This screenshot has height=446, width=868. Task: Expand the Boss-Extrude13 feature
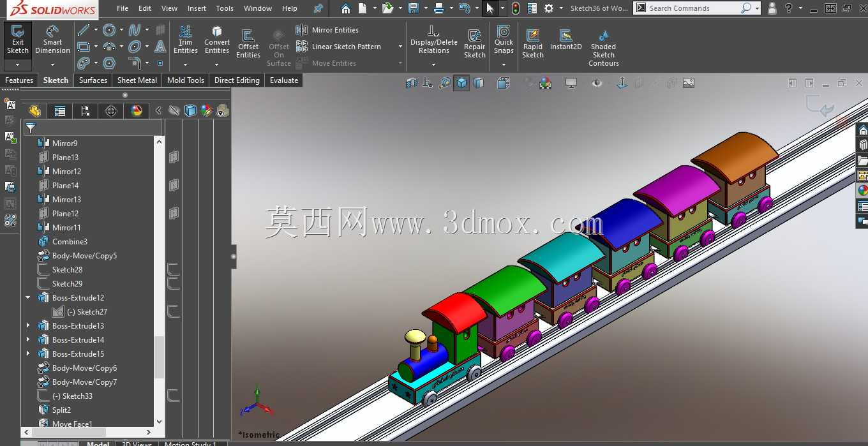click(x=27, y=325)
